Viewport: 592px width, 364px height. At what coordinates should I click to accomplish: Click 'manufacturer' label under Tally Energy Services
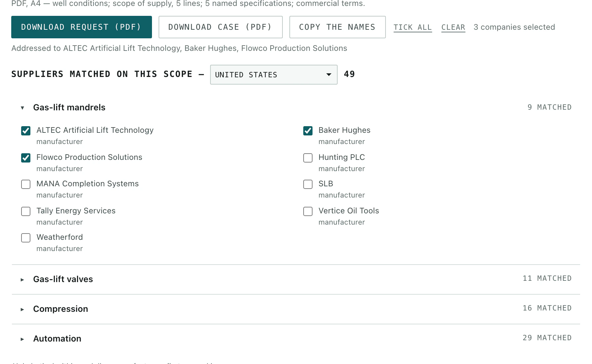(59, 222)
